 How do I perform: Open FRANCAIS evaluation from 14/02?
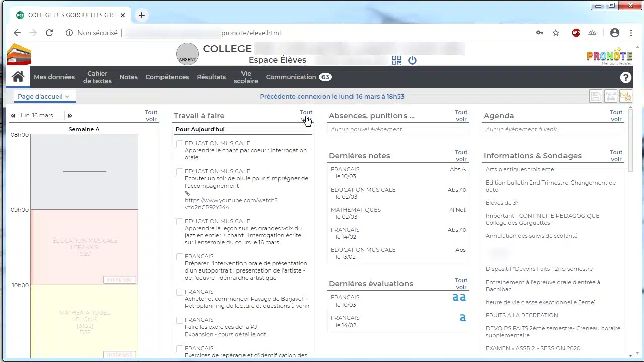(x=398, y=321)
